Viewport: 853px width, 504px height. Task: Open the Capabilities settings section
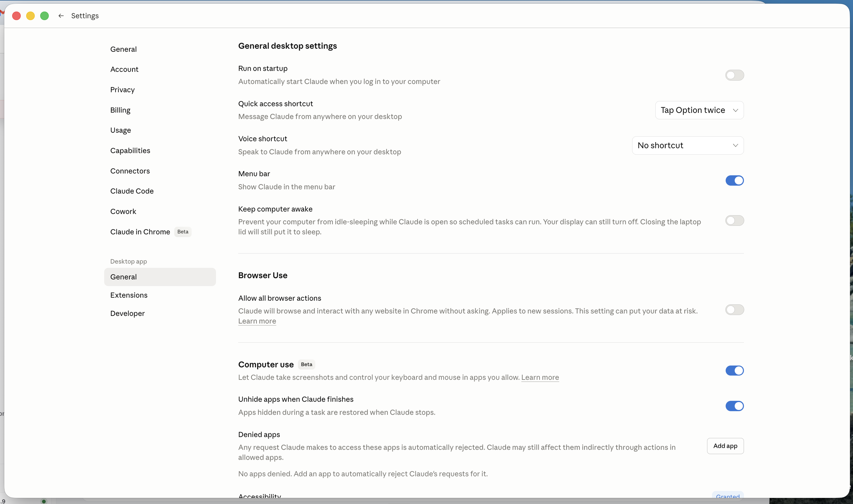[130, 150]
